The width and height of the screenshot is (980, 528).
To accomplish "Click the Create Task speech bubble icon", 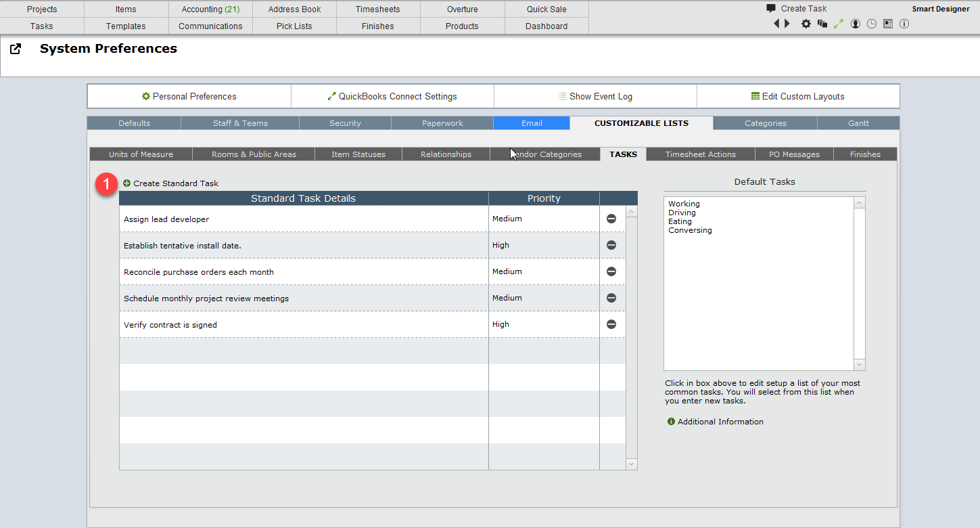I will tap(771, 8).
